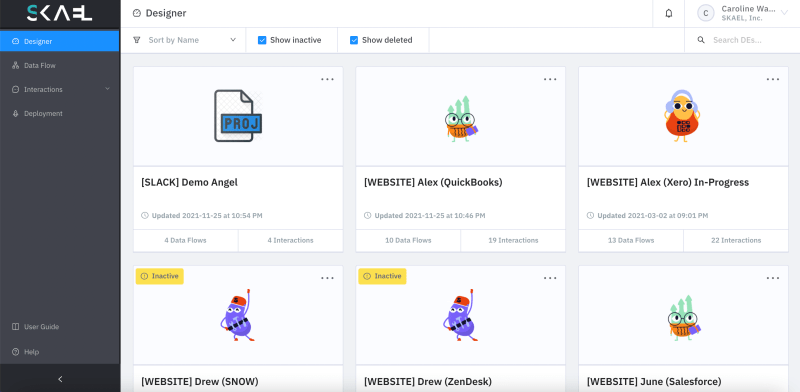View 19 Interactions for Alex (QuickBooks)
The height and width of the screenshot is (392, 800).
513,240
